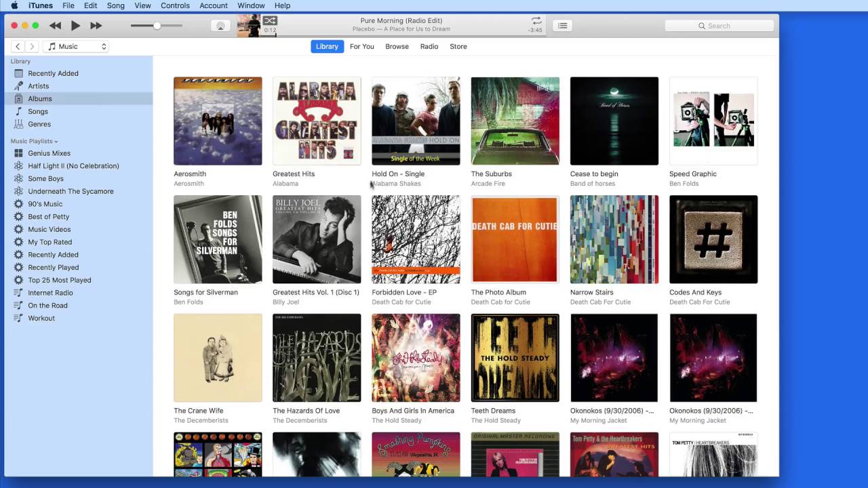Click the Workout playlist icon
Screen dimensions: 868x488
(x=18, y=318)
